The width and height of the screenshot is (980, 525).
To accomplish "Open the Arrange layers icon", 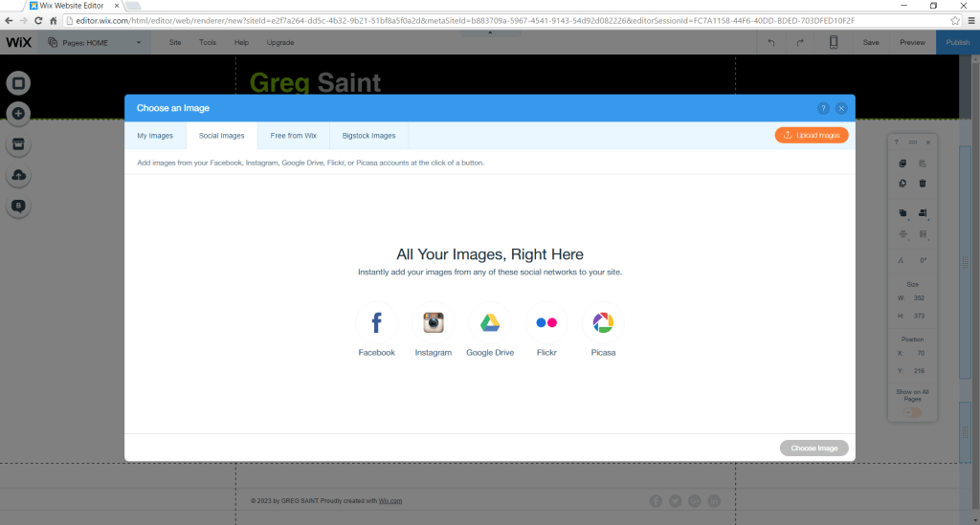I will tap(902, 213).
